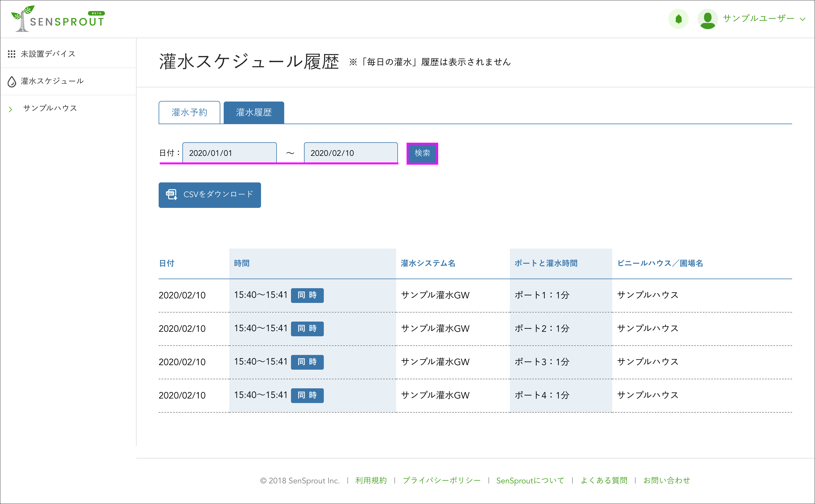The width and height of the screenshot is (815, 504).
Task: Click the ポートと灌水時間 column header
Action: click(546, 263)
